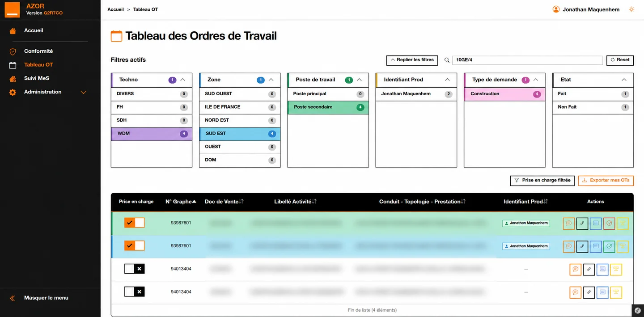Toggle the sun theme icon in the top bar

point(631,9)
